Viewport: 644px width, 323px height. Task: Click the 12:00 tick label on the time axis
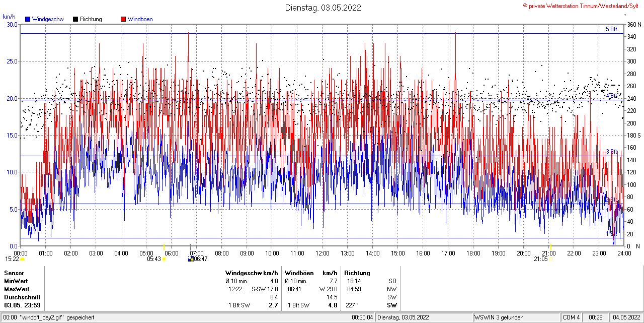(x=323, y=253)
